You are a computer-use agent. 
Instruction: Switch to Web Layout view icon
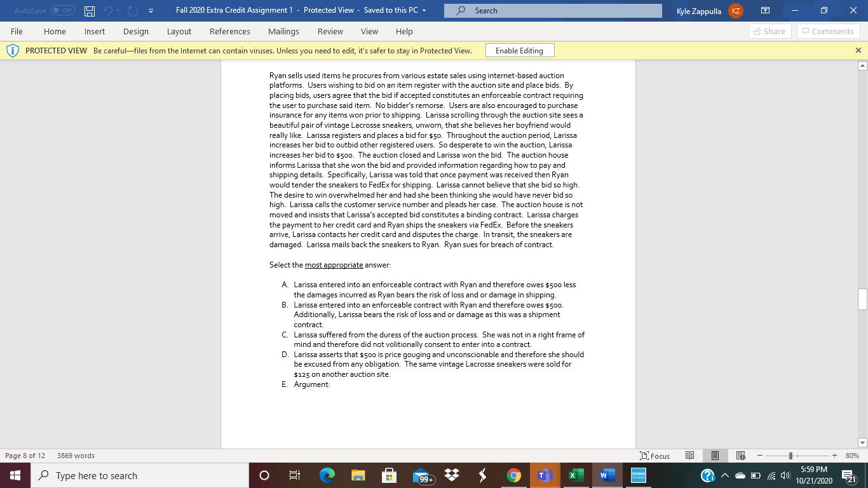point(740,456)
